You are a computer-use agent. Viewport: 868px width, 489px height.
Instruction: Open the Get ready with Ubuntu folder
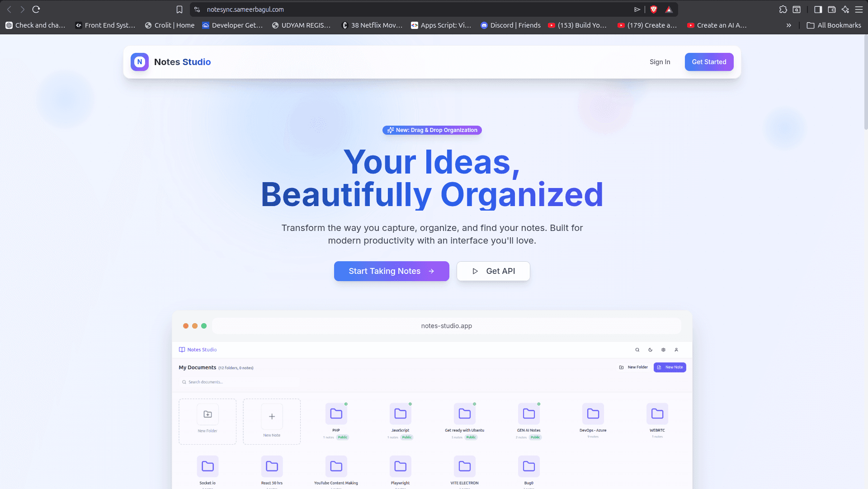464,414
